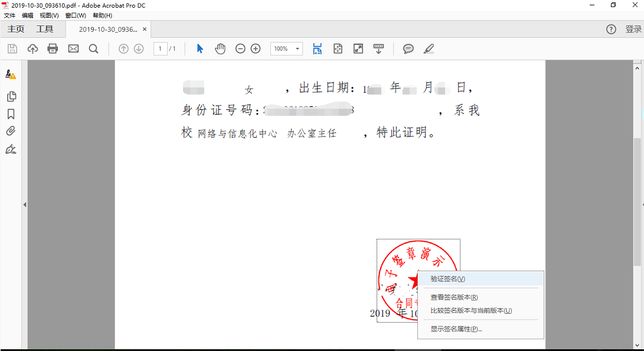Click the text 出生日期
The image size is (644, 351).
point(324,87)
